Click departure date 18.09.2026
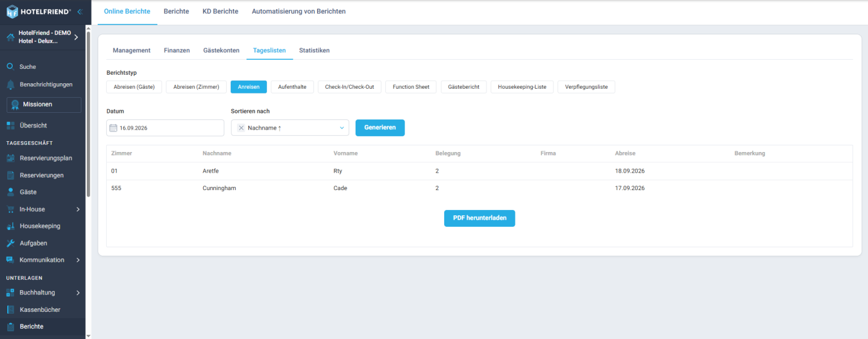This screenshot has height=339, width=868. point(630,171)
